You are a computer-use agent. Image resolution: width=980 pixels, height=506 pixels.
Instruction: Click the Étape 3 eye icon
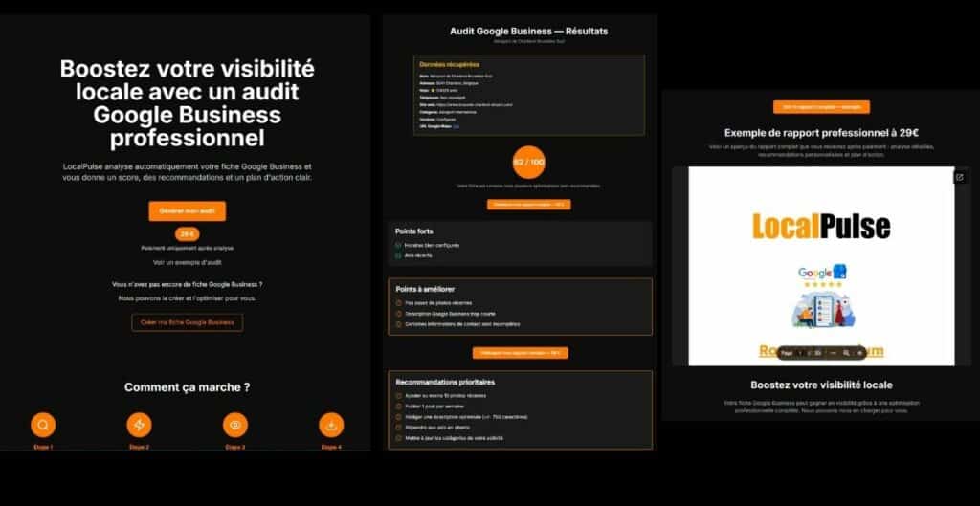(234, 425)
